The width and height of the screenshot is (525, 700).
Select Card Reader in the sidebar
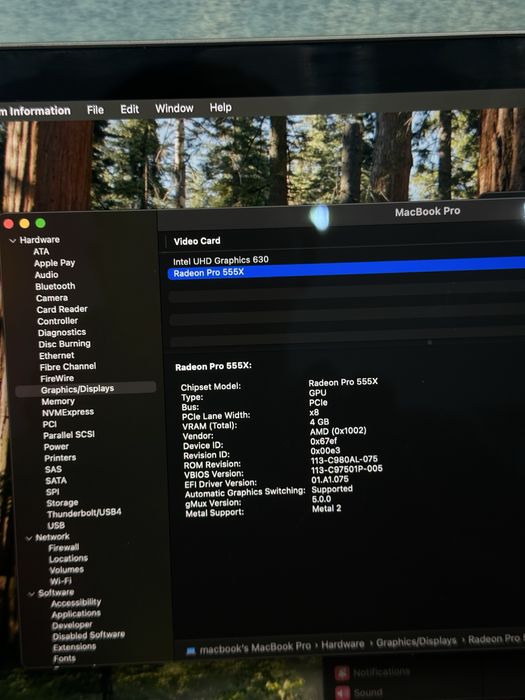point(62,309)
